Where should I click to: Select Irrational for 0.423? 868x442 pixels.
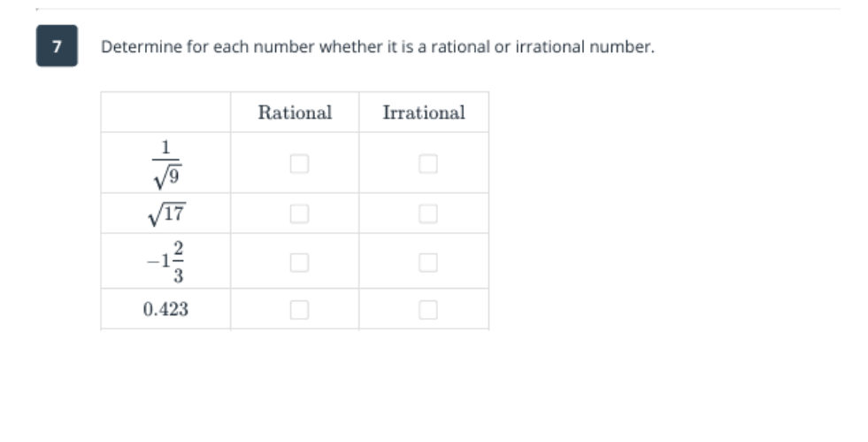click(428, 309)
